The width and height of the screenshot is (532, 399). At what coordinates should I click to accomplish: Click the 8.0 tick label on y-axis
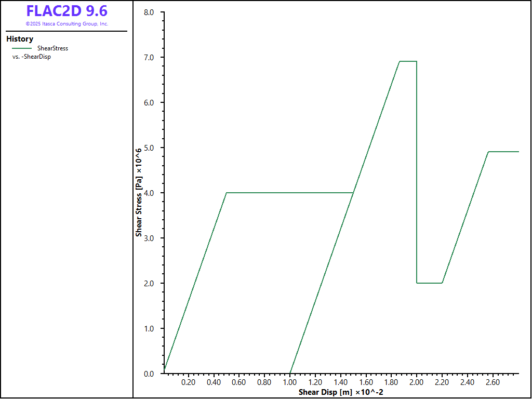click(x=149, y=12)
